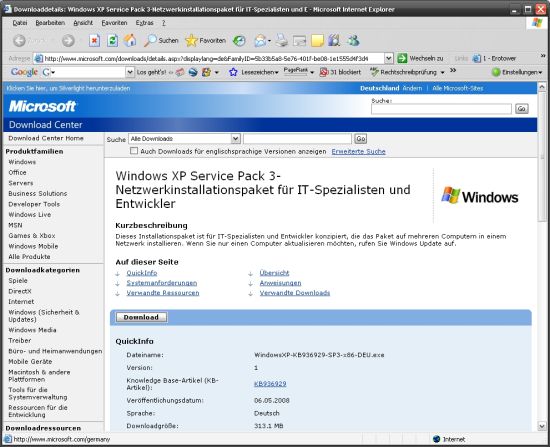550x447 pixels.
Task: Tick the englischsprachige Versionen checkbox
Action: click(x=134, y=151)
